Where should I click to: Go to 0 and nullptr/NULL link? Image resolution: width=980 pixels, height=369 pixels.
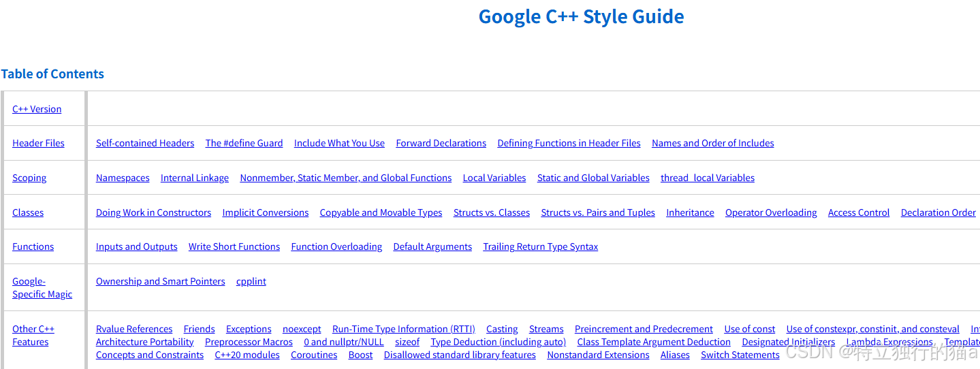coord(344,342)
